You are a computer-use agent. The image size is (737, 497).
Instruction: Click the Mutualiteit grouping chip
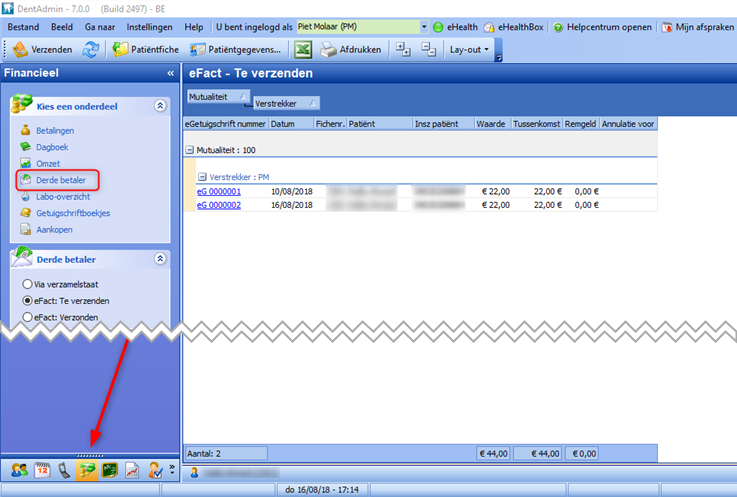point(218,96)
